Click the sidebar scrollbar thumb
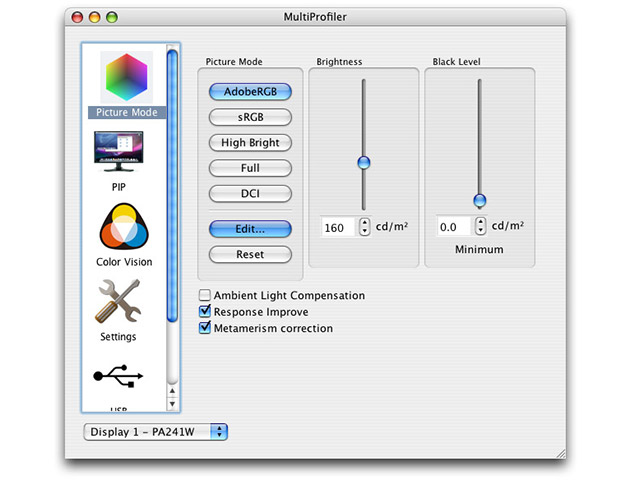Viewport: 640px width, 480px height. coord(172,186)
